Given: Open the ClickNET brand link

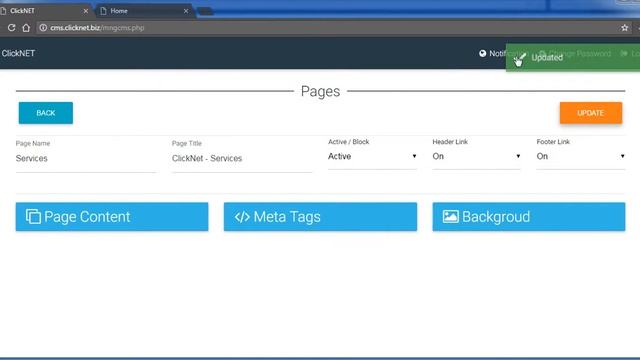Looking at the screenshot, I should click(18, 53).
